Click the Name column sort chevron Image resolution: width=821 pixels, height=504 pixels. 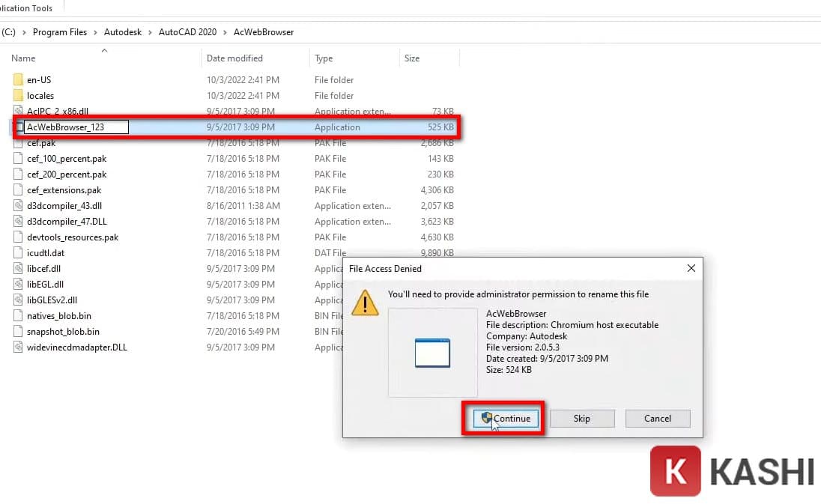pos(103,52)
